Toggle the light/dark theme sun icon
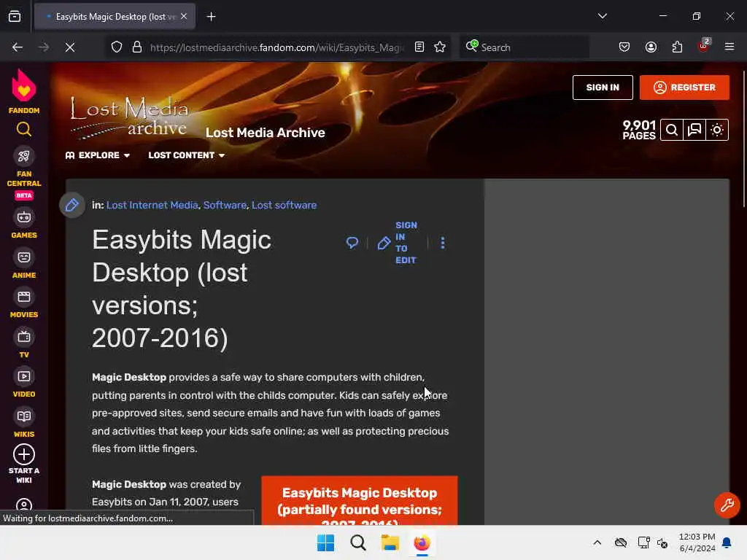The image size is (747, 560). [717, 130]
